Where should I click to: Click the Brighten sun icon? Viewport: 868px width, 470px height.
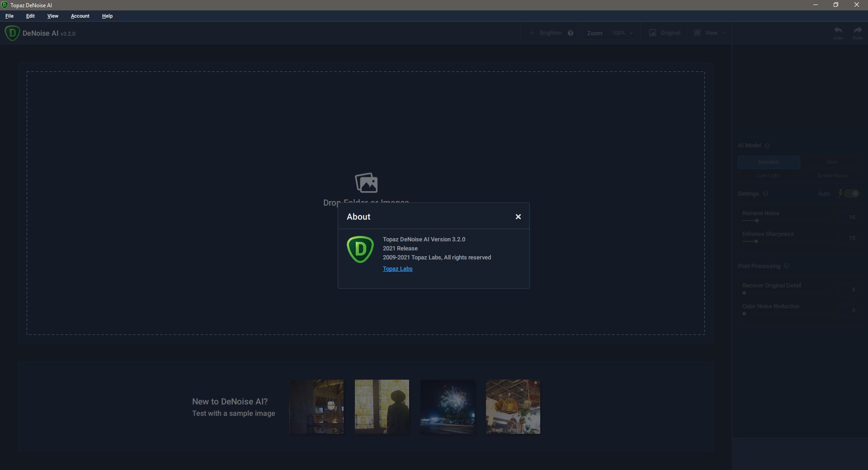532,33
